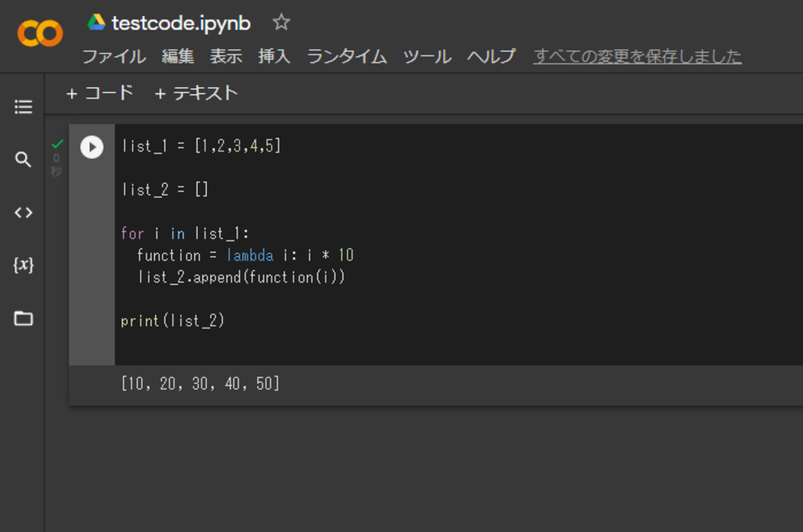This screenshot has height=532, width=803.
Task: Open the search icon in left sidebar
Action: pos(23,159)
